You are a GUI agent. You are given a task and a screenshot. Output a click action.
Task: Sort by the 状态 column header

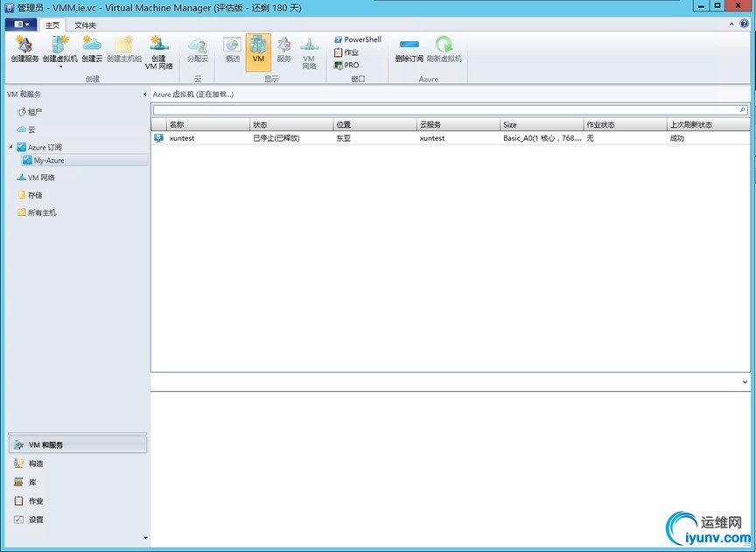[x=290, y=125]
